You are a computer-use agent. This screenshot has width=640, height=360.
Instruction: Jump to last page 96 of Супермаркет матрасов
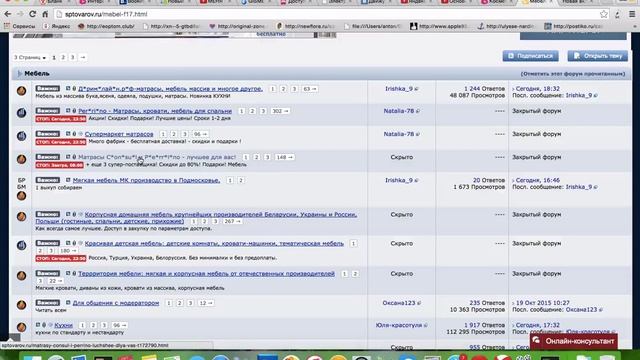pos(200,134)
